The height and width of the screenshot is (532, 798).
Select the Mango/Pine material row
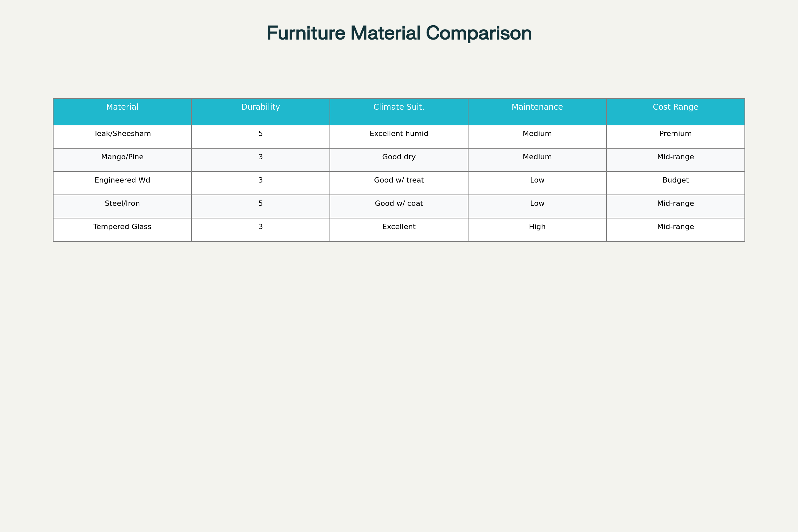coord(122,157)
